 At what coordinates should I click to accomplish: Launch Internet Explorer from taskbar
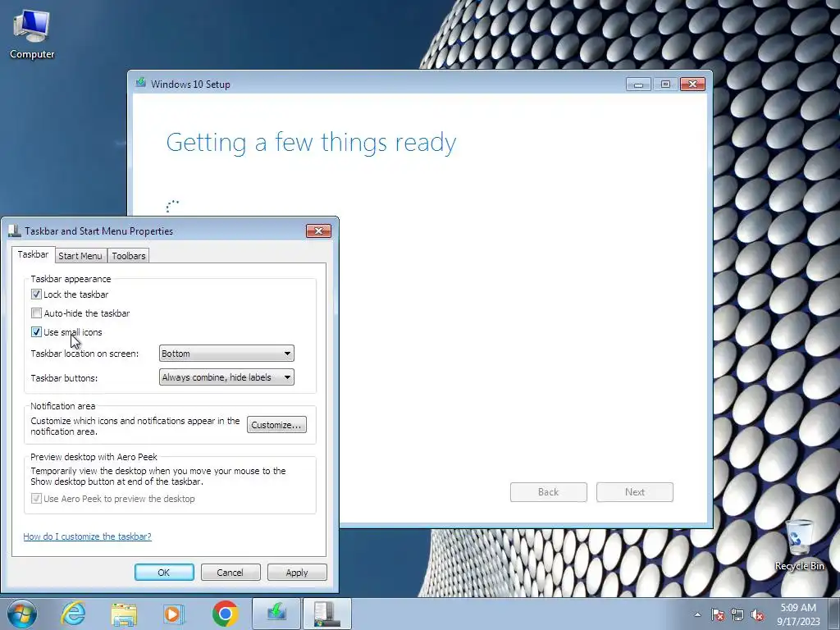click(x=73, y=614)
